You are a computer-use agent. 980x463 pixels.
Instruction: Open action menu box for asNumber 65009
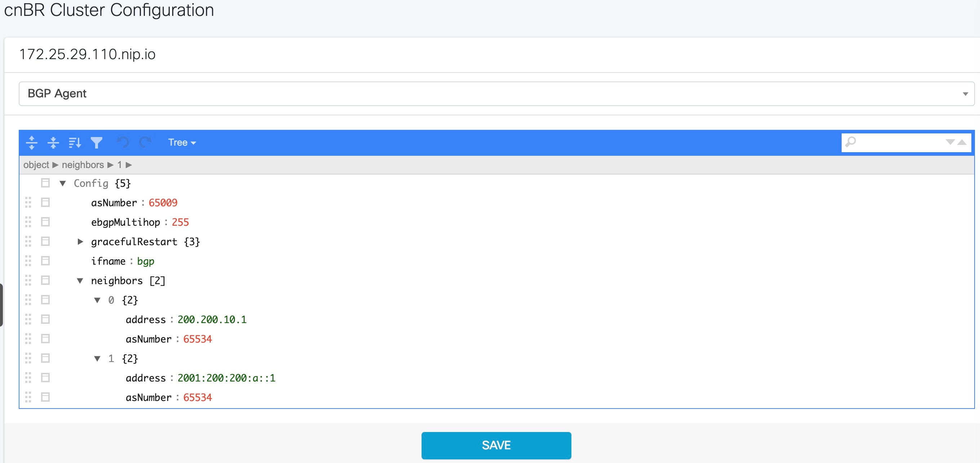(45, 203)
